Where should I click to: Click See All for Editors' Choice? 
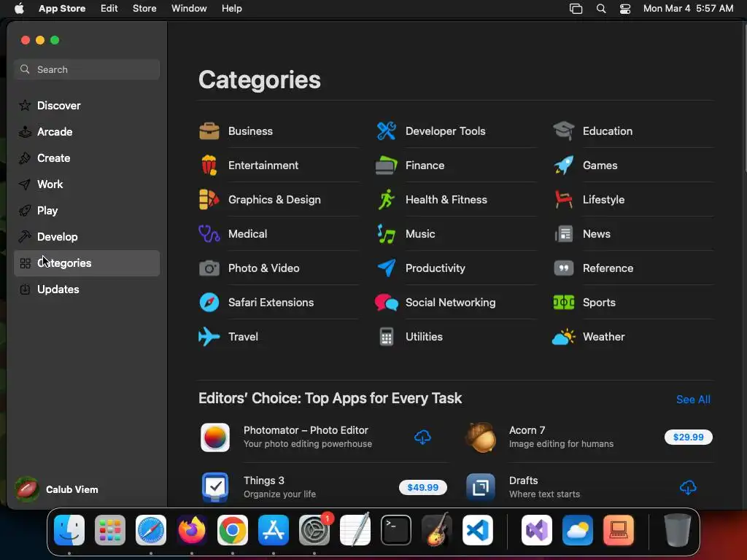[x=693, y=400]
